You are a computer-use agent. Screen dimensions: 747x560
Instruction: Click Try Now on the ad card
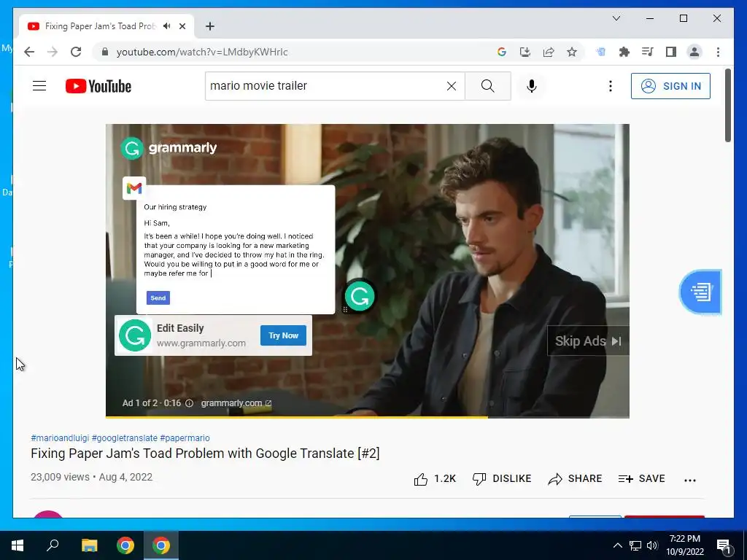[x=283, y=335]
